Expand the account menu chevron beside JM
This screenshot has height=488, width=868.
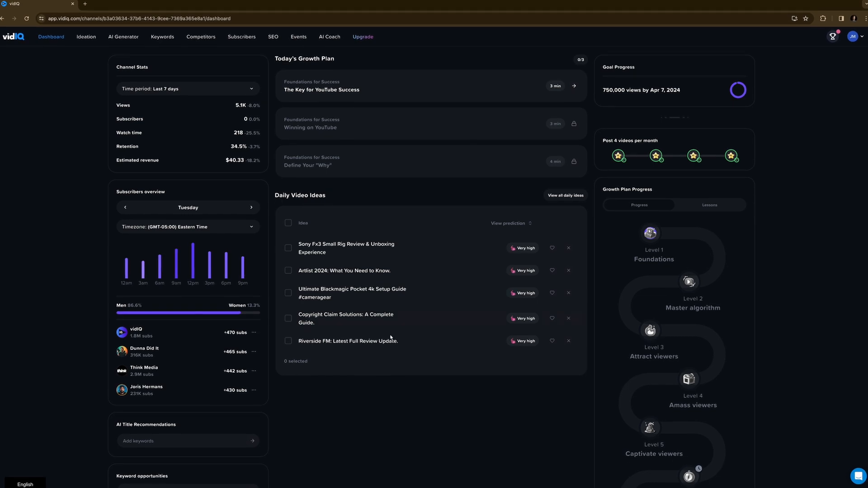point(862,37)
